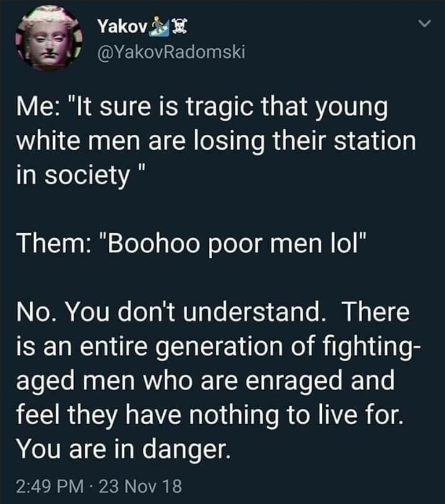The height and width of the screenshot is (504, 445).
Task: Open the 2:49 PM timestamp
Action: (49, 486)
